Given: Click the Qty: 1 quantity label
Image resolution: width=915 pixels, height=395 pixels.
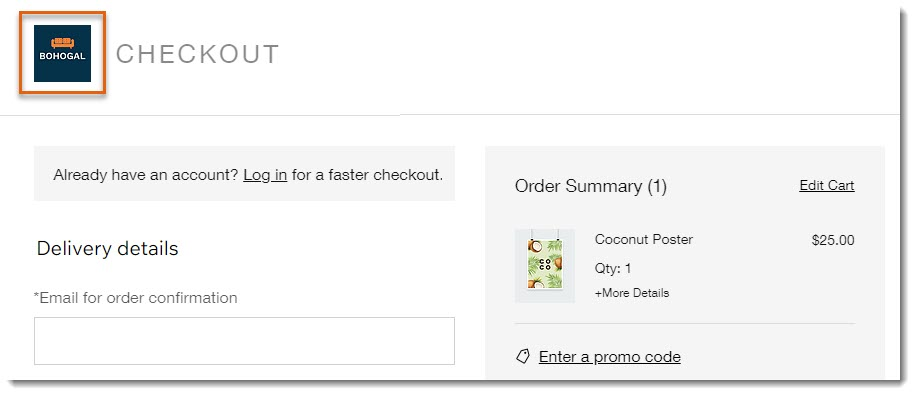Looking at the screenshot, I should click(x=613, y=268).
